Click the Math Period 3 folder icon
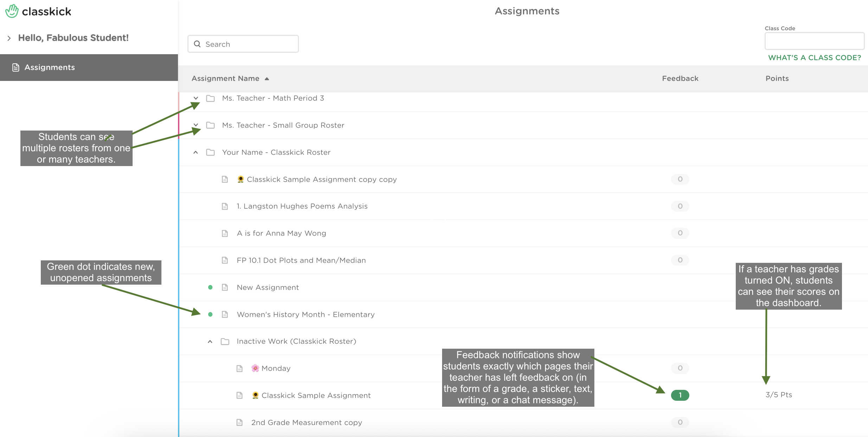Image resolution: width=868 pixels, height=437 pixels. (210, 99)
